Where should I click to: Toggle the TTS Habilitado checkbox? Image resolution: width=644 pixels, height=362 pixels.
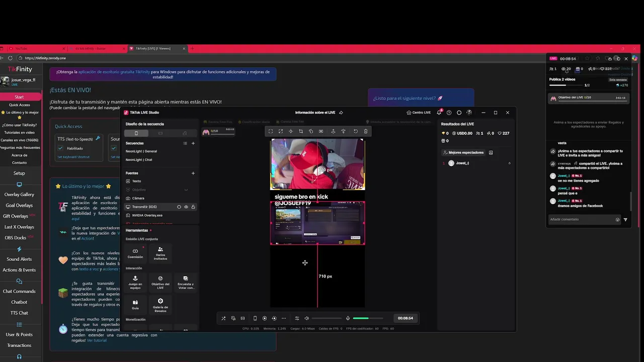[x=60, y=148]
